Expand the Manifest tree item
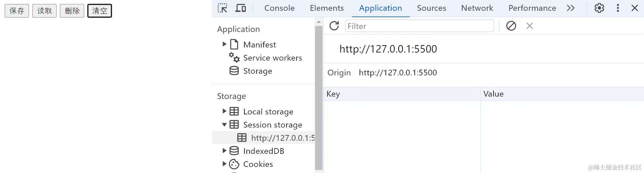The width and height of the screenshot is (644, 173). click(x=225, y=44)
